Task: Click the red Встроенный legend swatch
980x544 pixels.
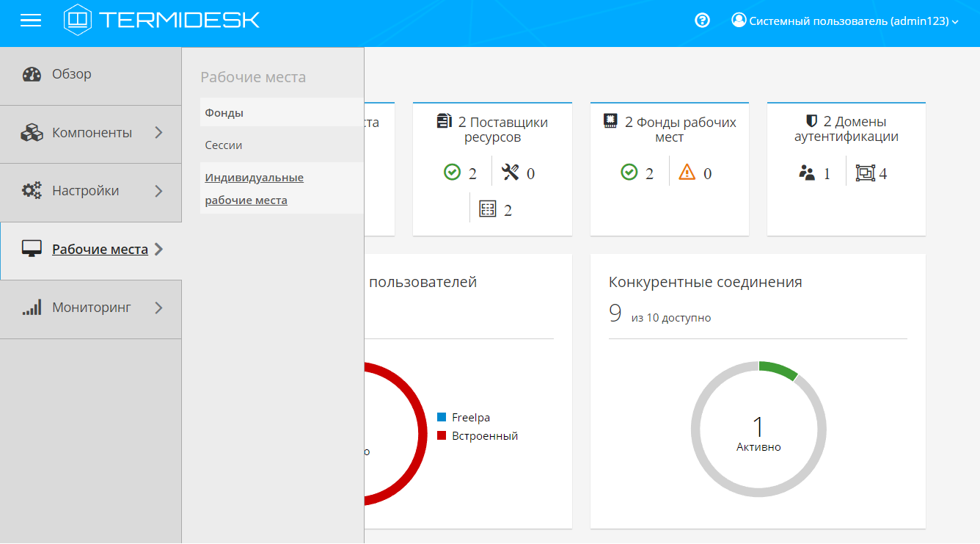Action: click(442, 436)
